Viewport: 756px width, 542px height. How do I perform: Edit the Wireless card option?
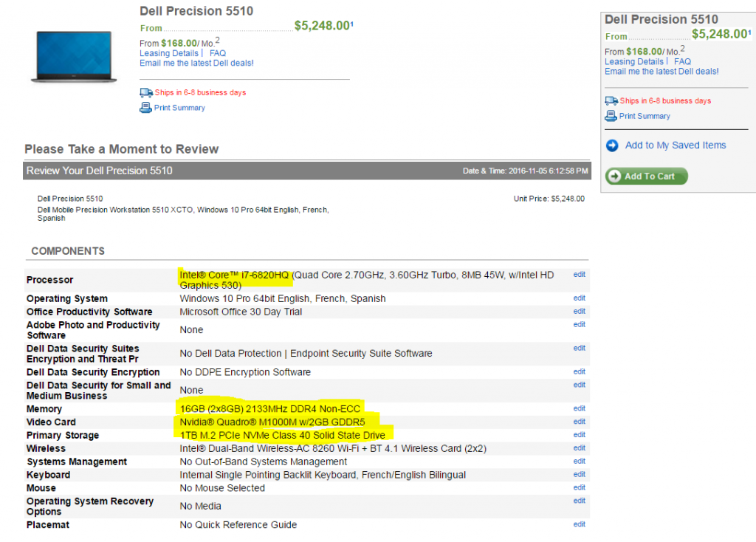point(579,448)
